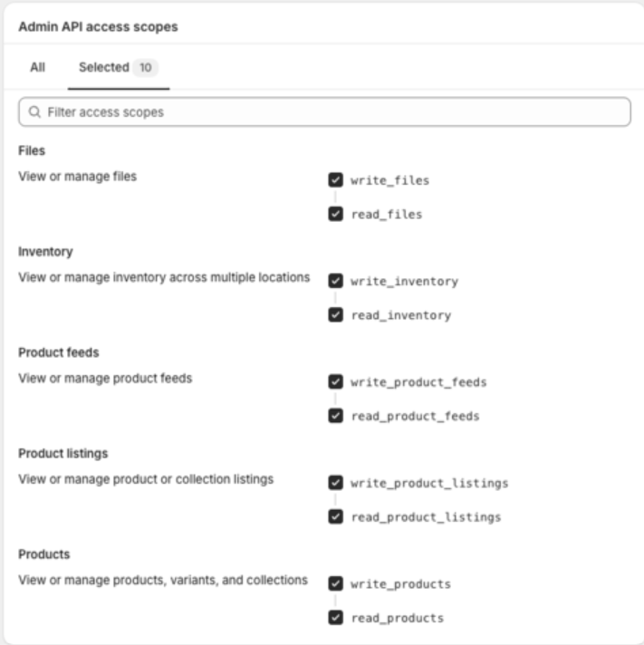Toggle the write_inventory scope checkbox
644x645 pixels.
tap(336, 281)
